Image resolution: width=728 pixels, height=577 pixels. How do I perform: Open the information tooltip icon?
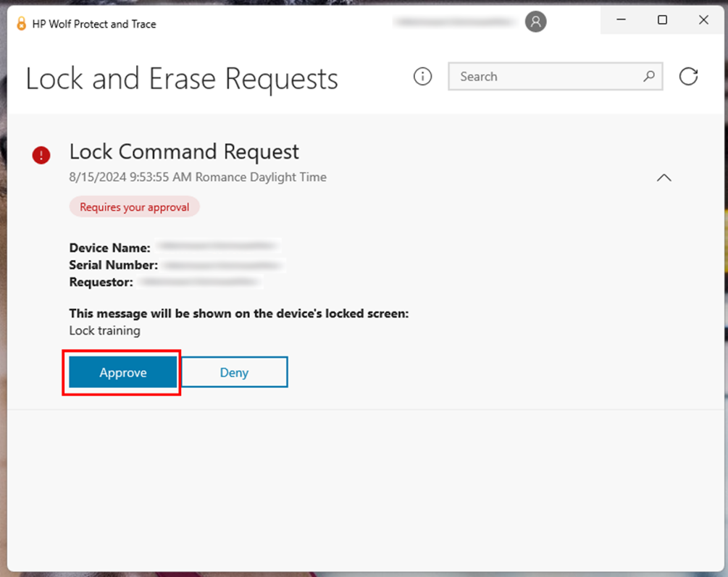(x=422, y=76)
